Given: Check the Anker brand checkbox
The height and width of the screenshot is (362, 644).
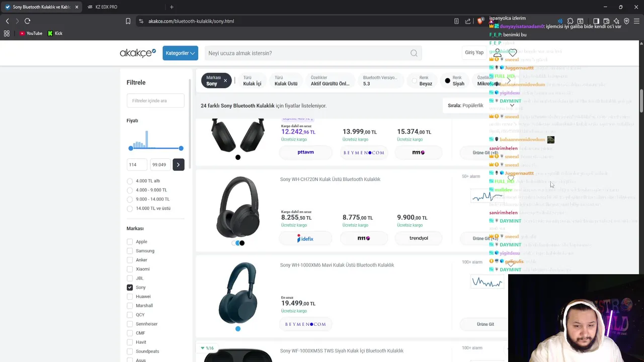Looking at the screenshot, I should tap(130, 260).
